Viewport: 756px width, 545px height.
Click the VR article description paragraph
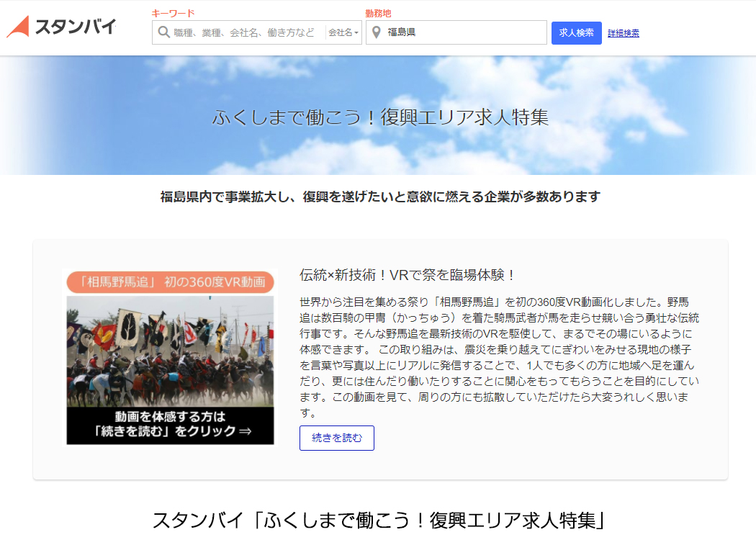498,356
